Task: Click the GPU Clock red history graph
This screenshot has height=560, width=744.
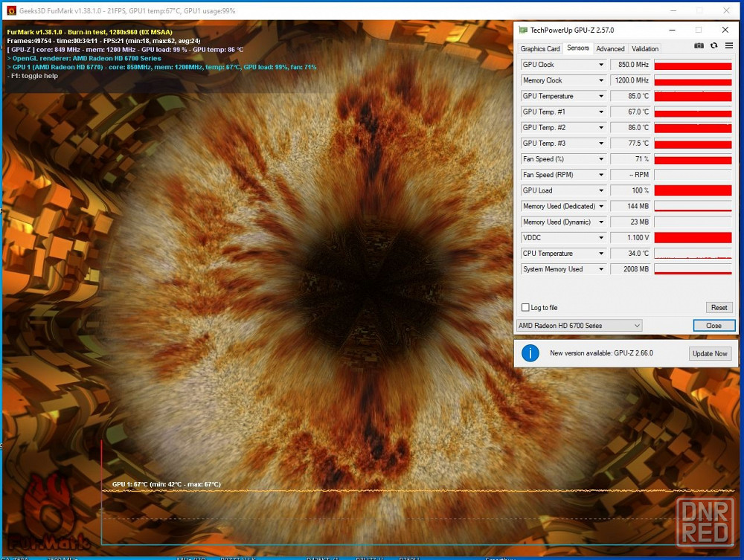Action: pyautogui.click(x=693, y=65)
